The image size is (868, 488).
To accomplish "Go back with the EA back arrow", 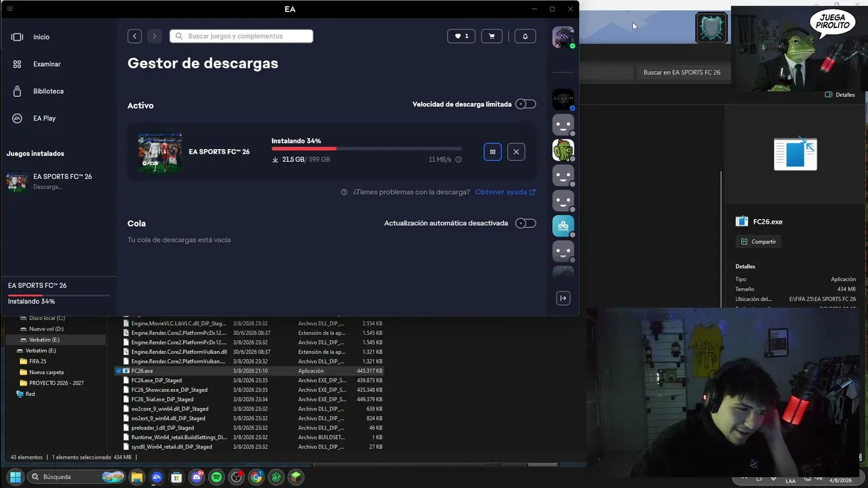I will [135, 36].
